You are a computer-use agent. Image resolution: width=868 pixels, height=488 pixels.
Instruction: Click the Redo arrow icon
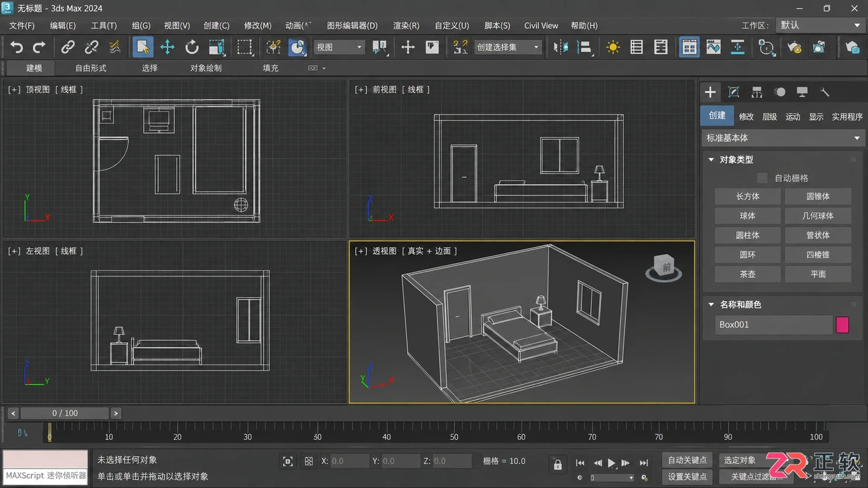[x=39, y=47]
